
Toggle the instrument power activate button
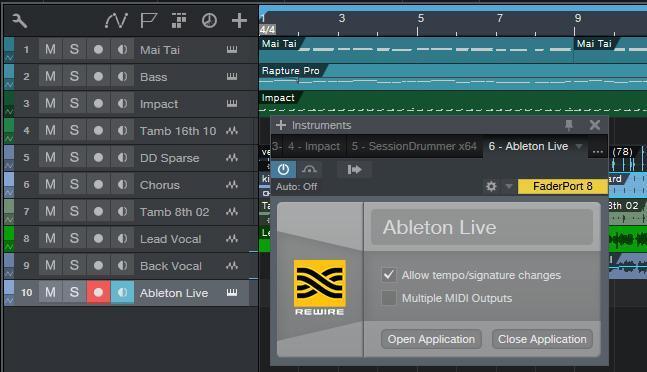pyautogui.click(x=283, y=169)
